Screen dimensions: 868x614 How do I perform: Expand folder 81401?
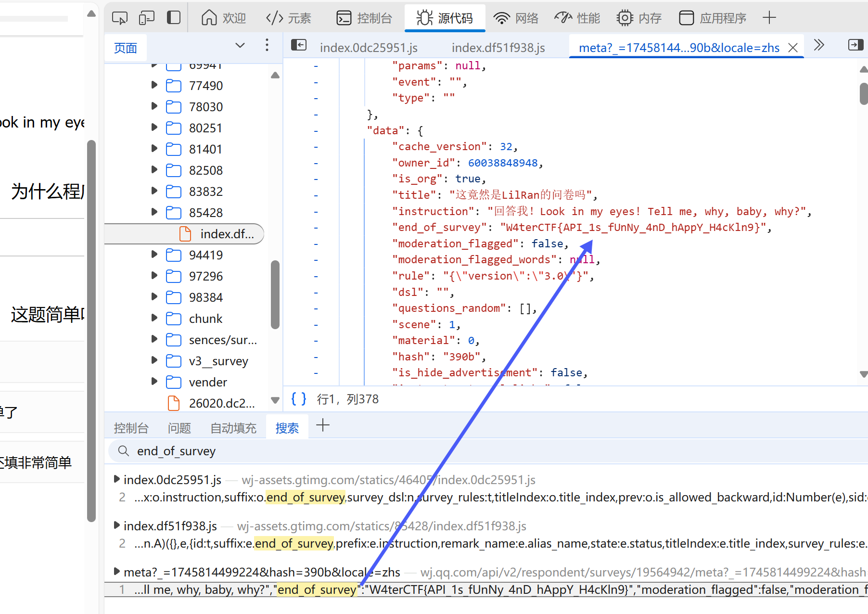[x=154, y=149]
